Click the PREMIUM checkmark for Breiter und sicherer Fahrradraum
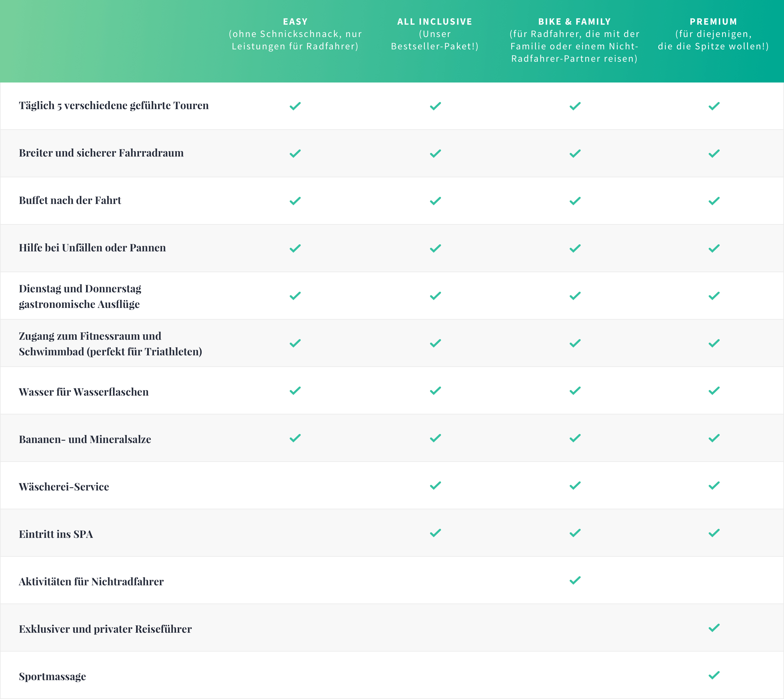Image resolution: width=784 pixels, height=699 pixels. tap(714, 154)
